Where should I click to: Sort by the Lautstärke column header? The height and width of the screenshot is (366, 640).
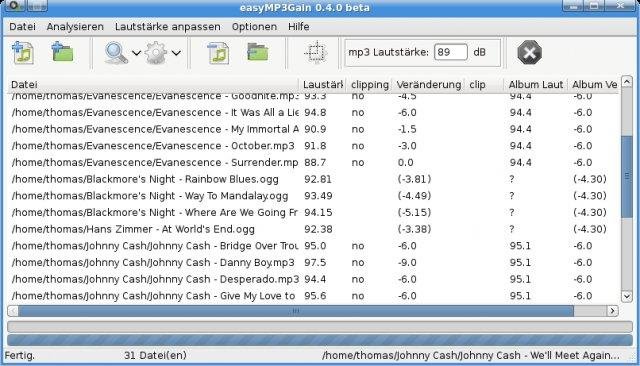coord(323,84)
